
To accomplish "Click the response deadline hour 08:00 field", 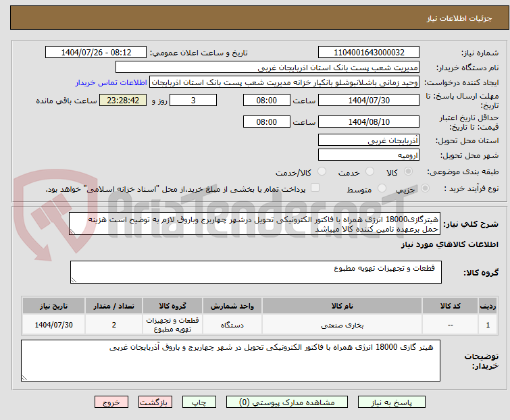I will [x=267, y=100].
